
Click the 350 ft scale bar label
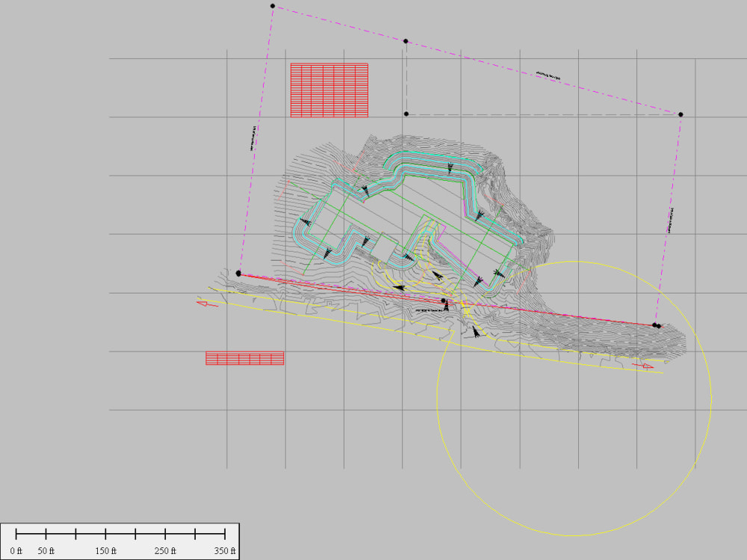223,549
